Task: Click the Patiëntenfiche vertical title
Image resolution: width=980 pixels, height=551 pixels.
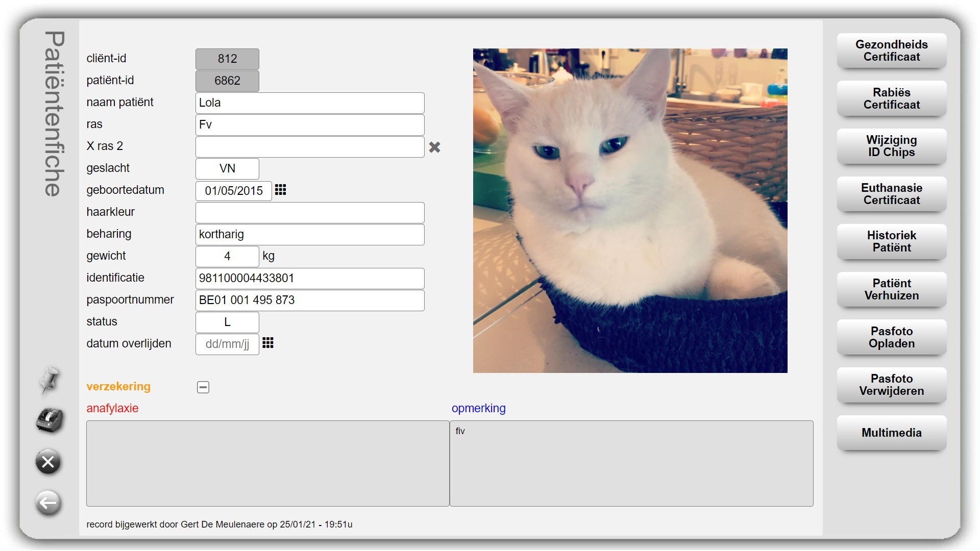Action: click(55, 114)
